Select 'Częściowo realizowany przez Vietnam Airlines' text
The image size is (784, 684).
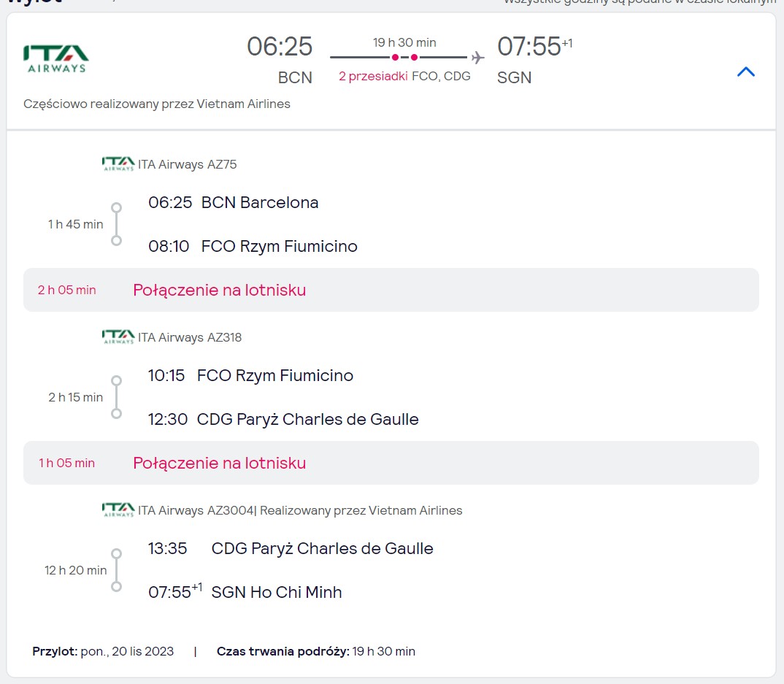click(157, 104)
